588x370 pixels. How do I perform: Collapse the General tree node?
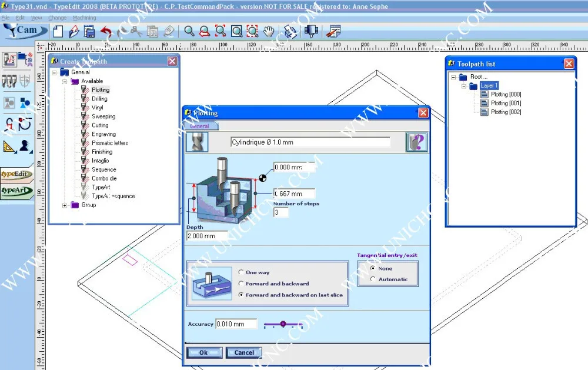(x=54, y=72)
